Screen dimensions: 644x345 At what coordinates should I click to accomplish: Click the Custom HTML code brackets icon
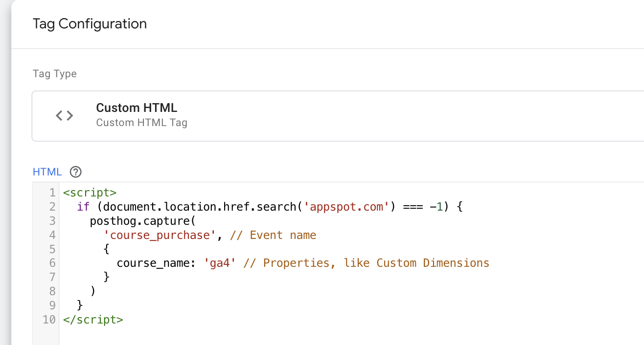click(x=64, y=116)
